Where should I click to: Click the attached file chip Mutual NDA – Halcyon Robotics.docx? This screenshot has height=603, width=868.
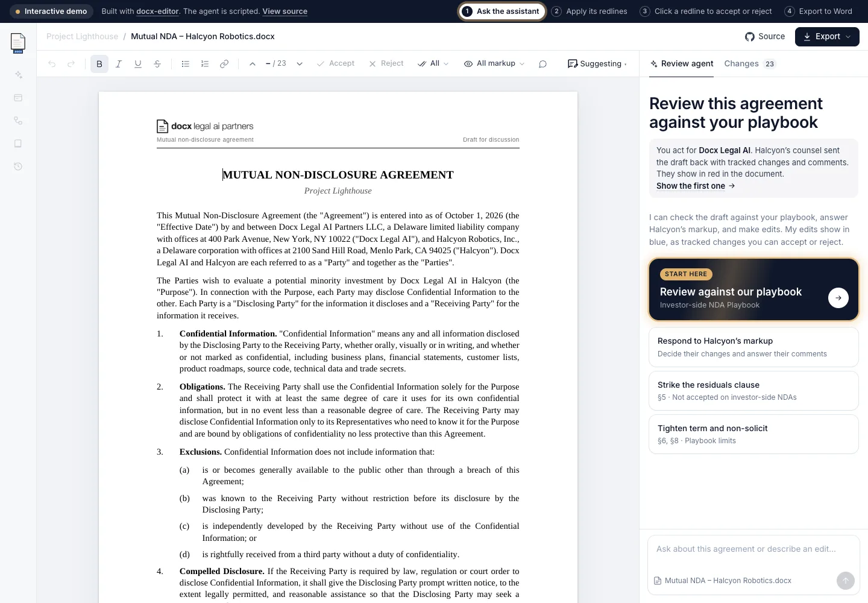pos(723,581)
